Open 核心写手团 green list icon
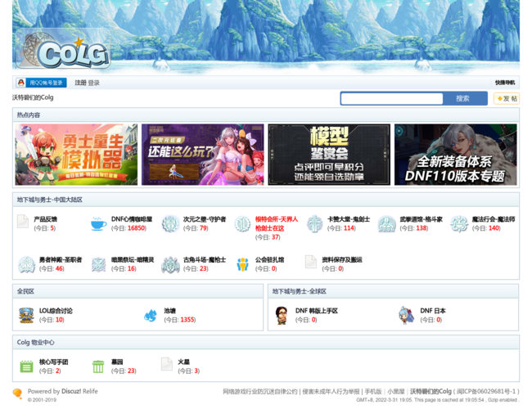This screenshot has height=409, width=532. coord(26,366)
